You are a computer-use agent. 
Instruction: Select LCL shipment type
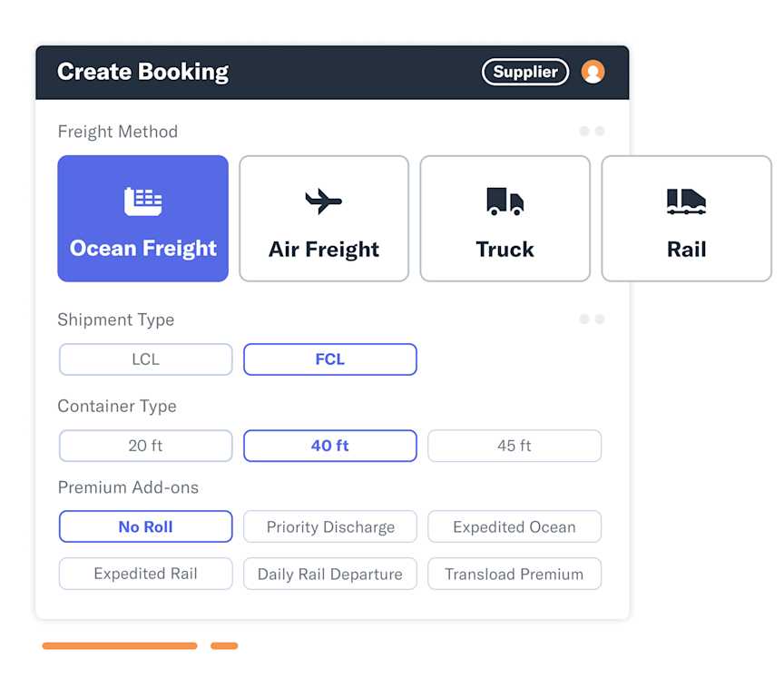(145, 359)
